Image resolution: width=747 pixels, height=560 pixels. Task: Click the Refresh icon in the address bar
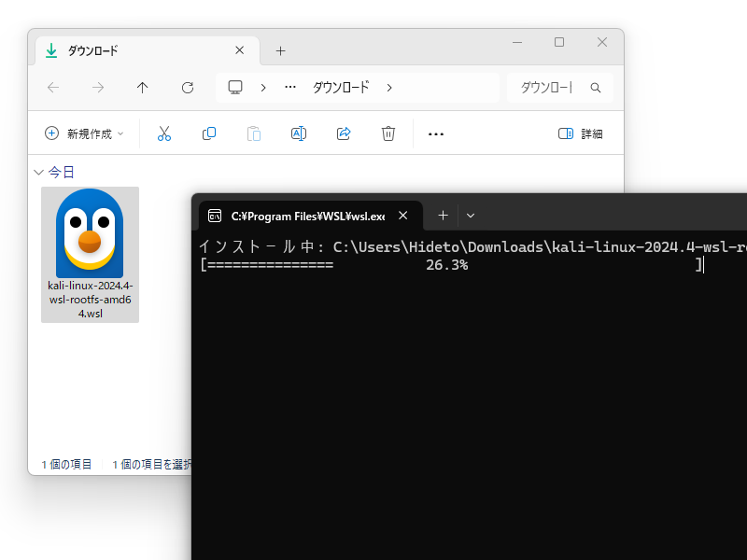coord(187,87)
